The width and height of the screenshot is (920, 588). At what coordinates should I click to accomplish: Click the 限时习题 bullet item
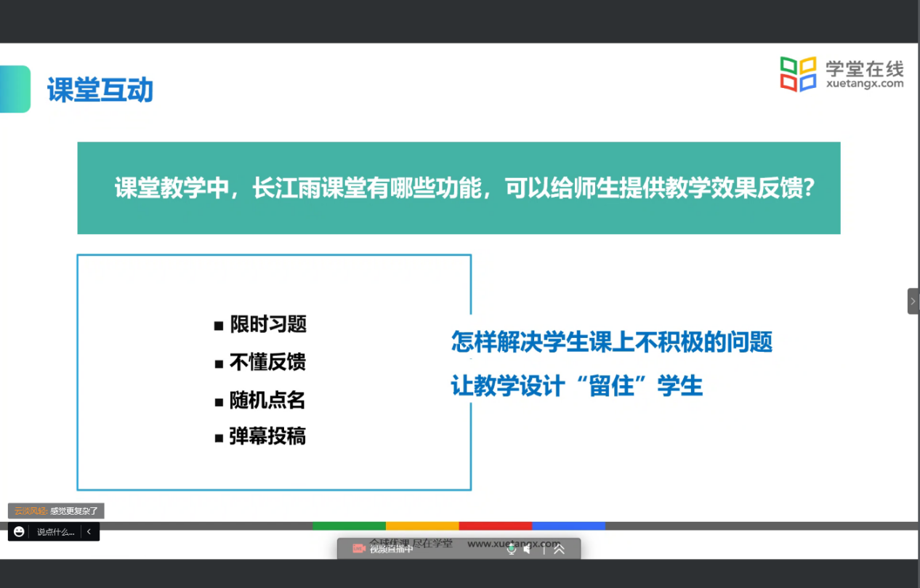pos(267,324)
